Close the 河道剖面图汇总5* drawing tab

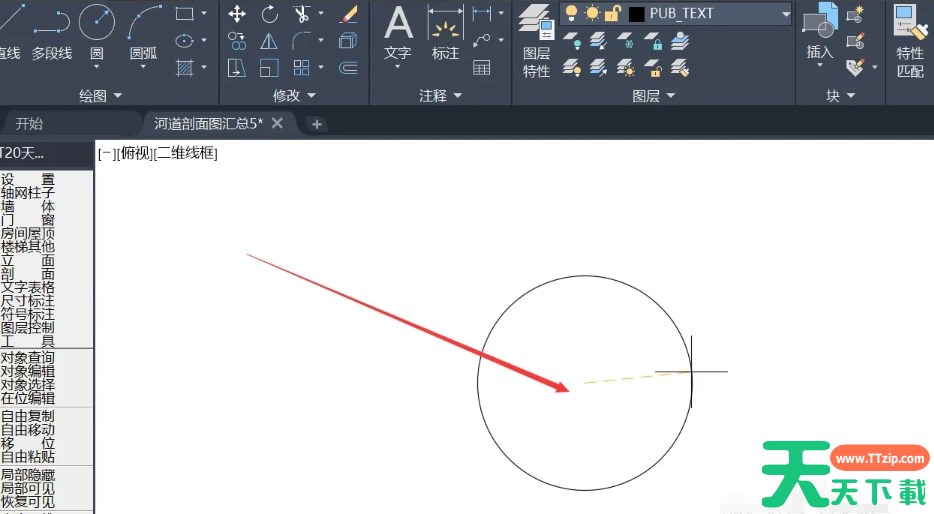click(x=277, y=123)
